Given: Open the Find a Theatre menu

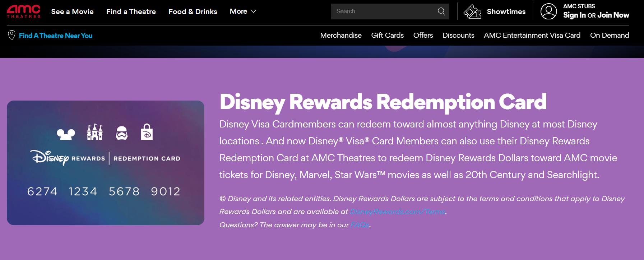Looking at the screenshot, I should 131,11.
